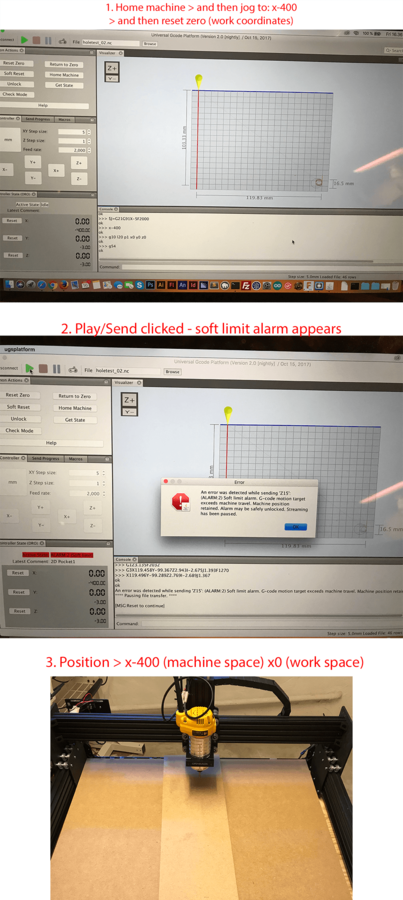Jog X+ in step 1 window
The image size is (403, 900).
pyautogui.click(x=56, y=170)
